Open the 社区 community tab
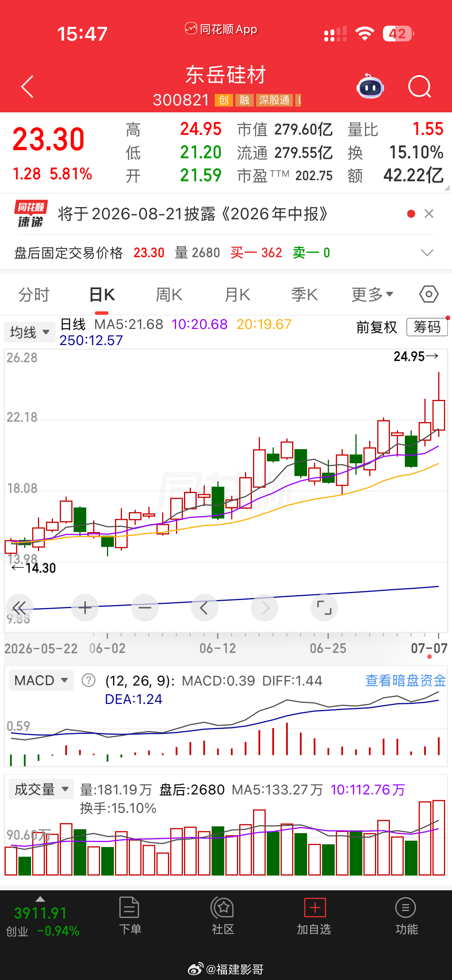This screenshot has width=452, height=980. coord(222,917)
